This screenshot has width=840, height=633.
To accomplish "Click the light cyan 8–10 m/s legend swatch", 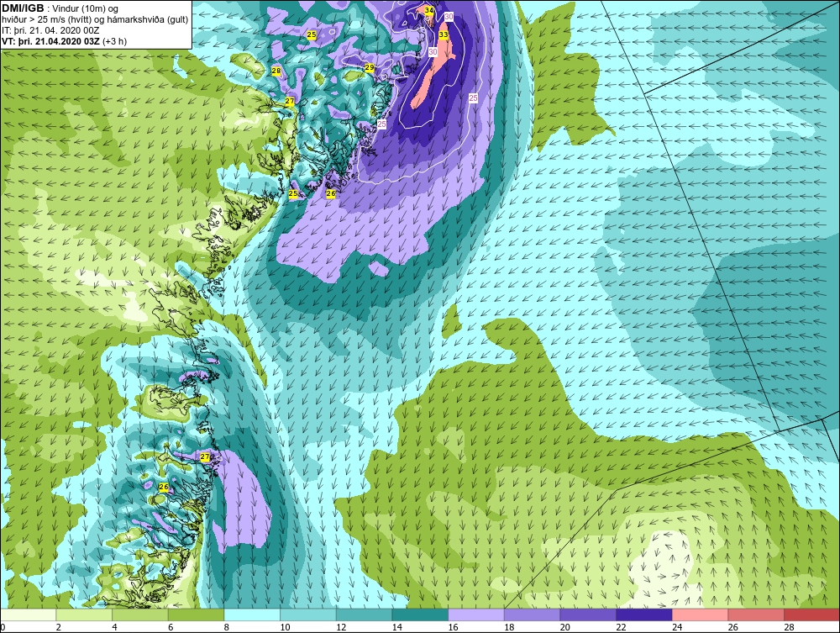I will pos(252,615).
